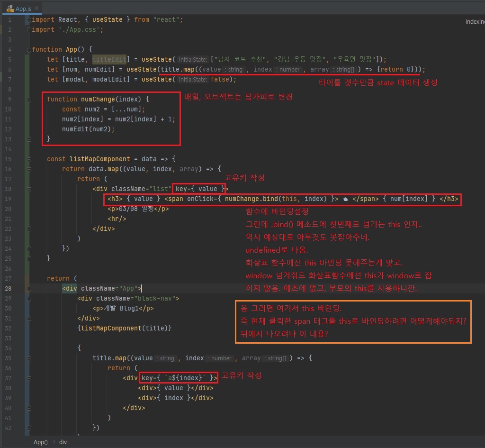
Task: Click the '<p>개발 Blog1</p>' line
Action: (123, 308)
